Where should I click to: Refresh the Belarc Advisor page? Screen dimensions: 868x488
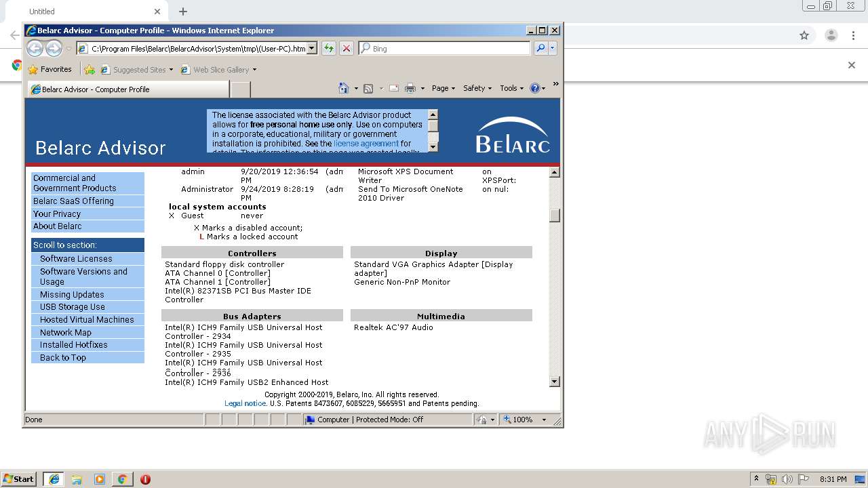pyautogui.click(x=329, y=48)
